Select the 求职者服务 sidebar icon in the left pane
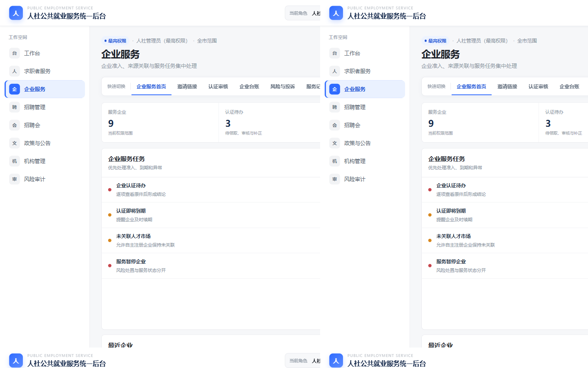The width and height of the screenshot is (588, 368). (x=14, y=71)
